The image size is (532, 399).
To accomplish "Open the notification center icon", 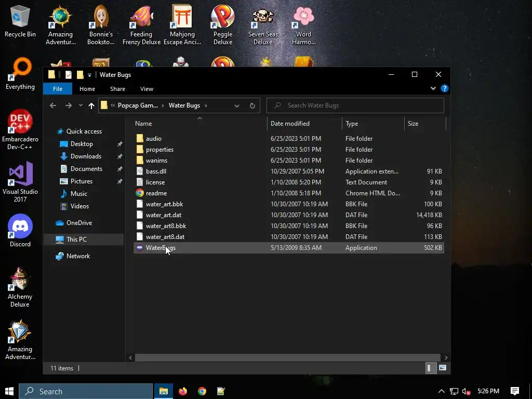I will (515, 391).
